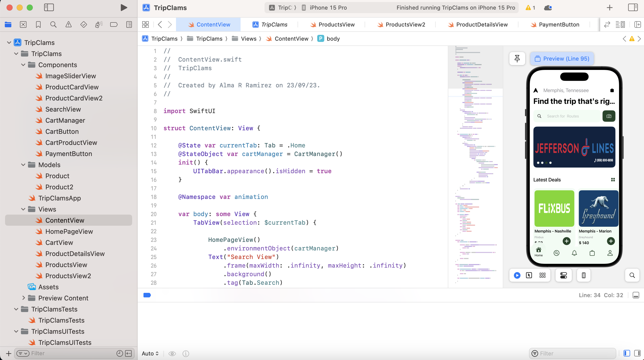Open CartManager file in navigator

(65, 120)
